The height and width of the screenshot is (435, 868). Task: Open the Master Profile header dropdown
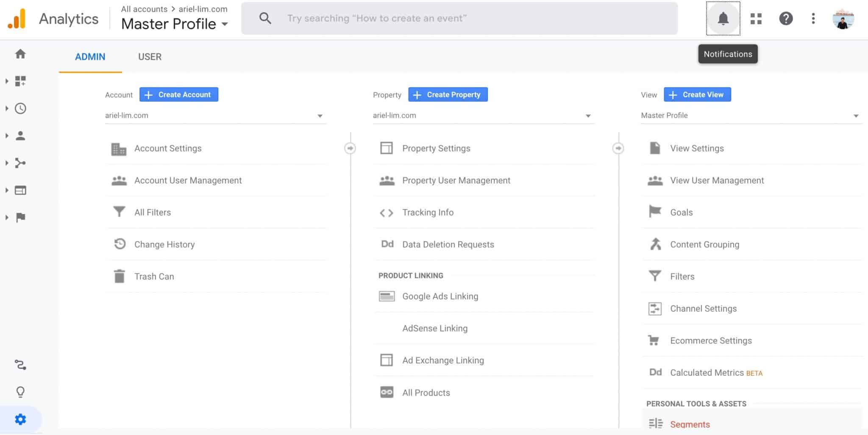click(x=175, y=24)
